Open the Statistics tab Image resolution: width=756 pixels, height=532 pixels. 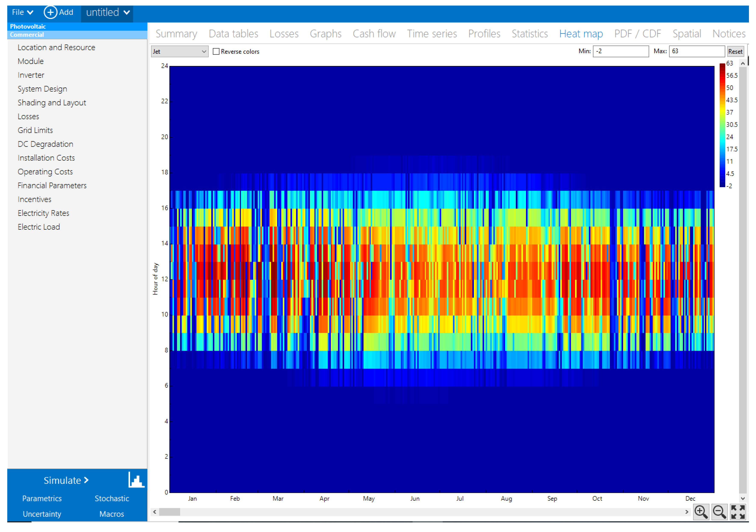point(530,34)
